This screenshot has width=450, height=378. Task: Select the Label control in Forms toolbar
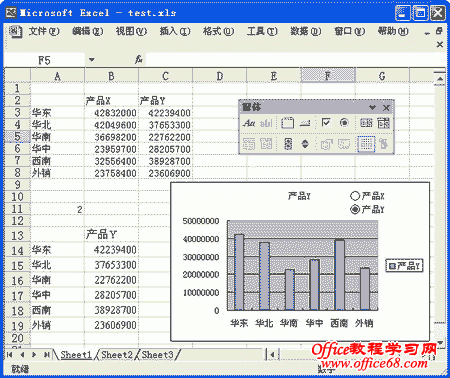(249, 123)
